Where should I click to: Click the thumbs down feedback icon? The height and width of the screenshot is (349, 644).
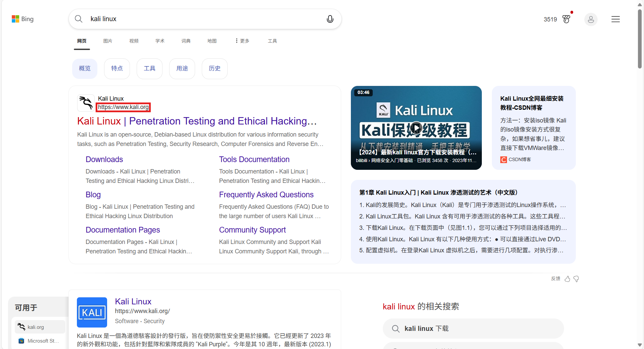[576, 279]
